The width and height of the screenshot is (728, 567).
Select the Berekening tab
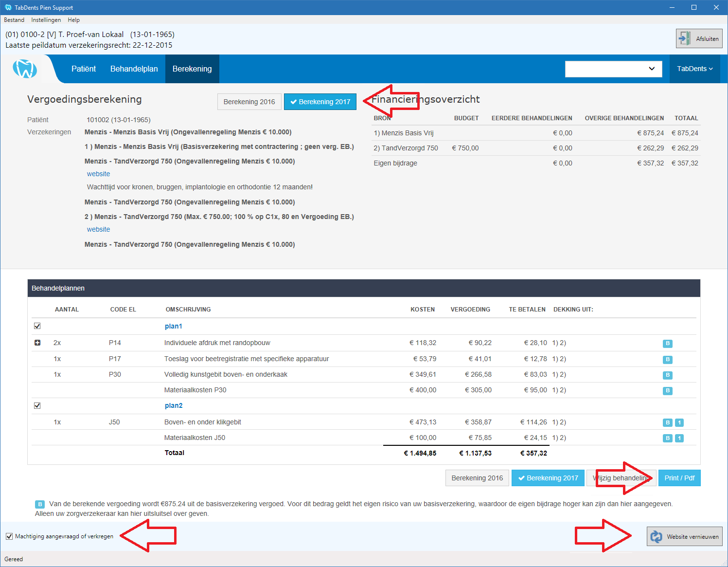pyautogui.click(x=192, y=69)
